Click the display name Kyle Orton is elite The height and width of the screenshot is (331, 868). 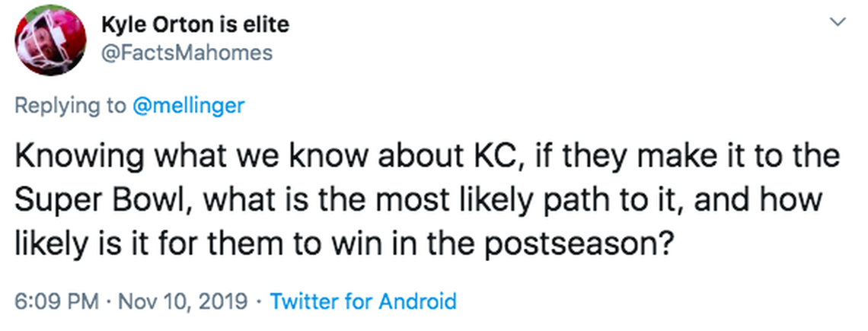click(195, 24)
